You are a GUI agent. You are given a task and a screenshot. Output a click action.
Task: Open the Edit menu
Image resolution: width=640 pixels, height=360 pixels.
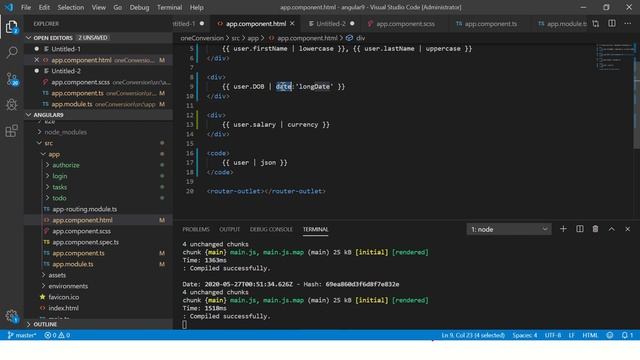pyautogui.click(x=44, y=7)
